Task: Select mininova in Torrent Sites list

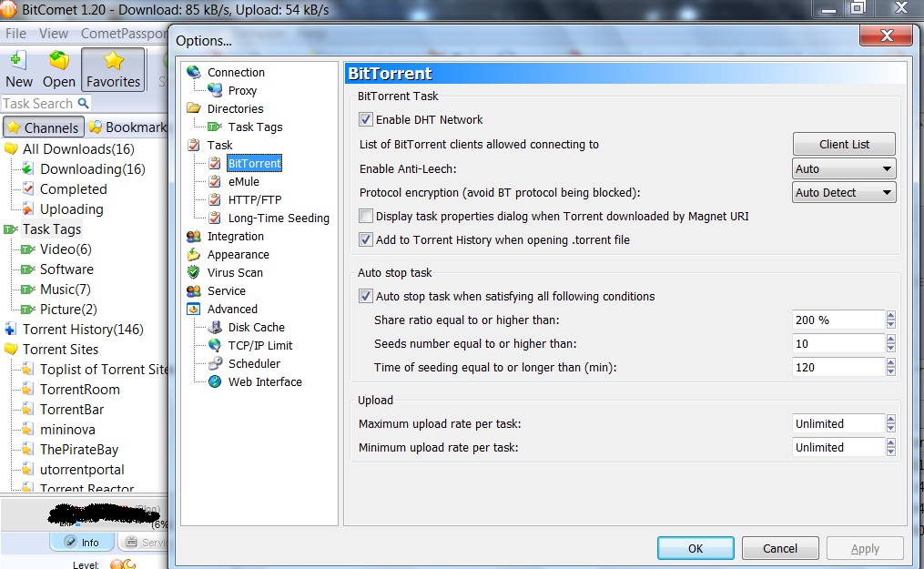Action: (x=67, y=430)
